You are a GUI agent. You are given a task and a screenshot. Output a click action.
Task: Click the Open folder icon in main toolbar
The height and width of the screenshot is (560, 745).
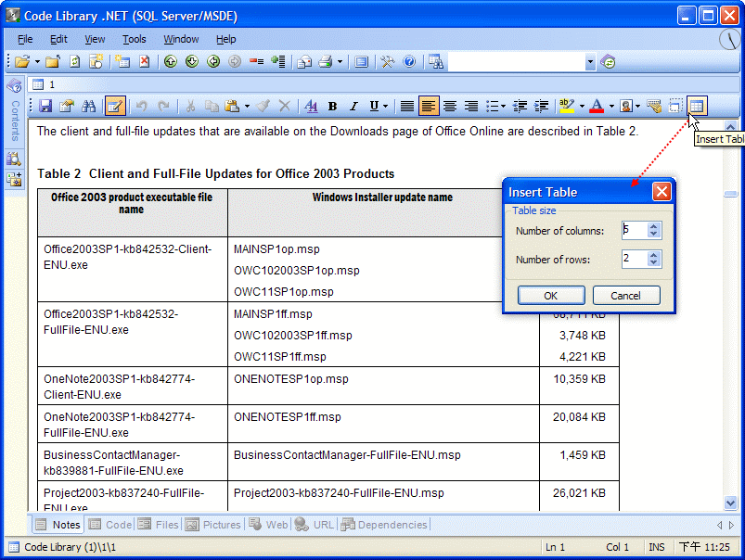pos(22,62)
